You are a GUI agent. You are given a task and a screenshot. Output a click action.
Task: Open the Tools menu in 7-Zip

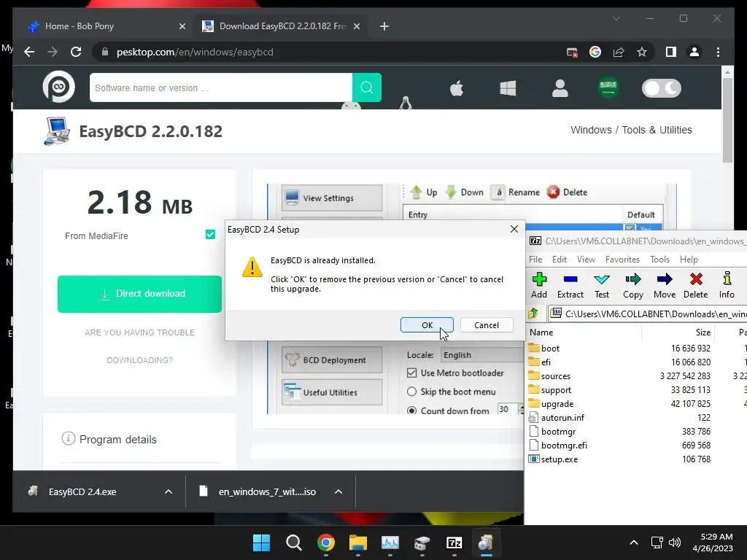659,259
